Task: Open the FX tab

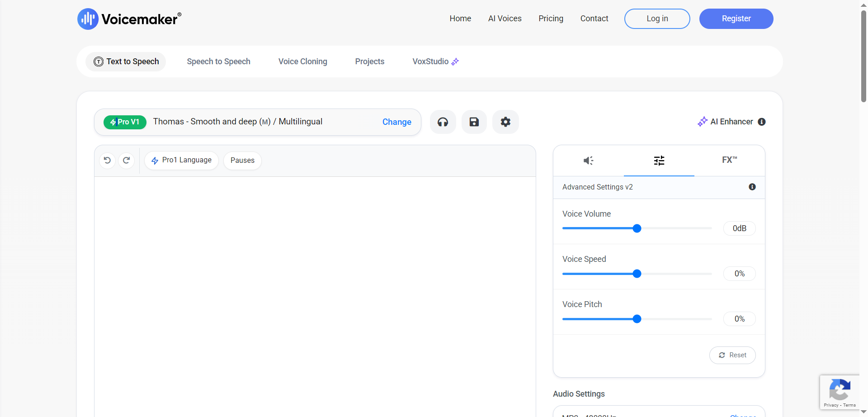Action: pyautogui.click(x=730, y=160)
